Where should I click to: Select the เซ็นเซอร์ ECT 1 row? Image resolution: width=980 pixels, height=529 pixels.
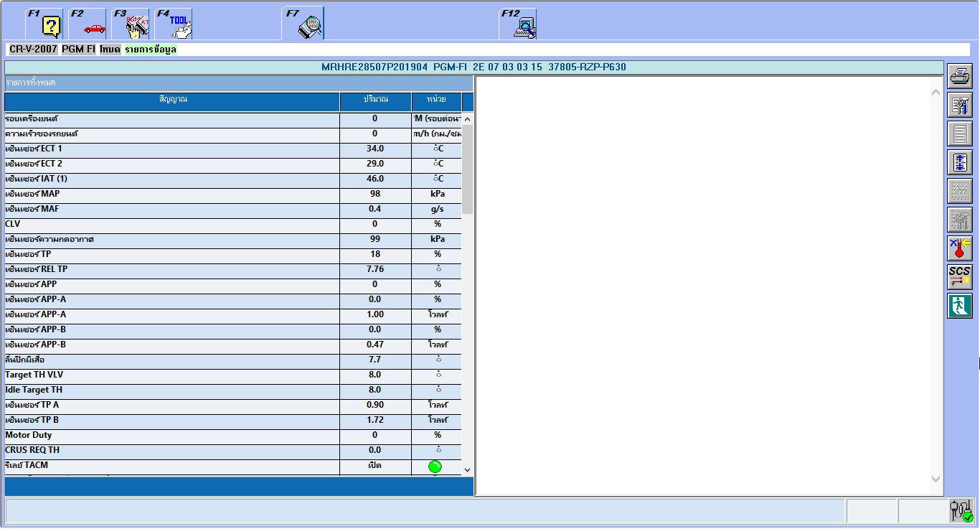(x=234, y=149)
